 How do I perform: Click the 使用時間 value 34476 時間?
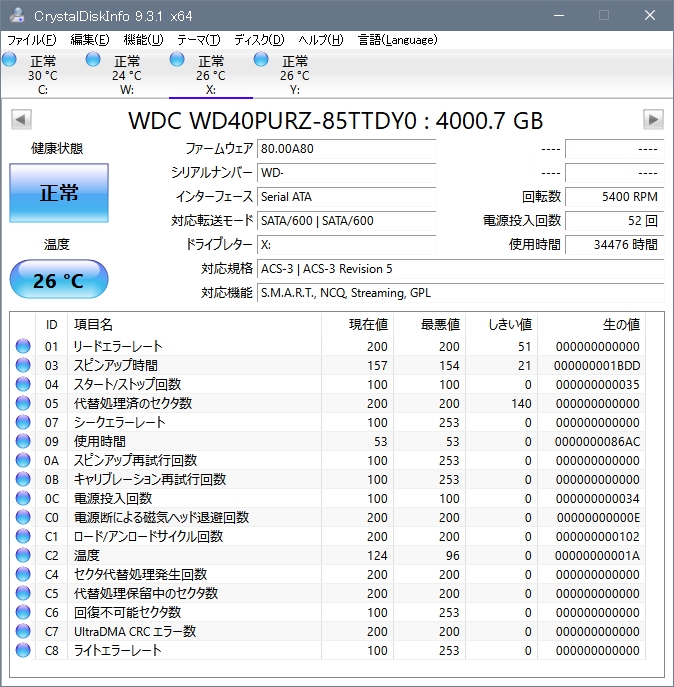coord(615,244)
